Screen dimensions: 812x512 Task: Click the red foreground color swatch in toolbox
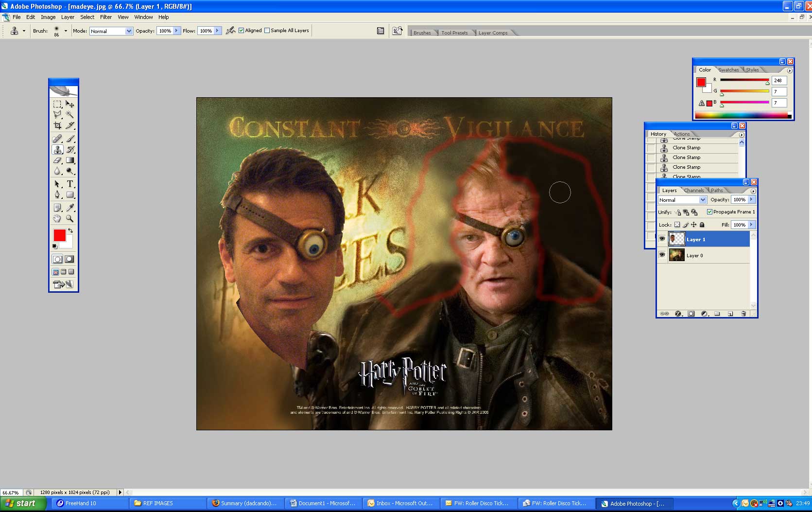(59, 235)
